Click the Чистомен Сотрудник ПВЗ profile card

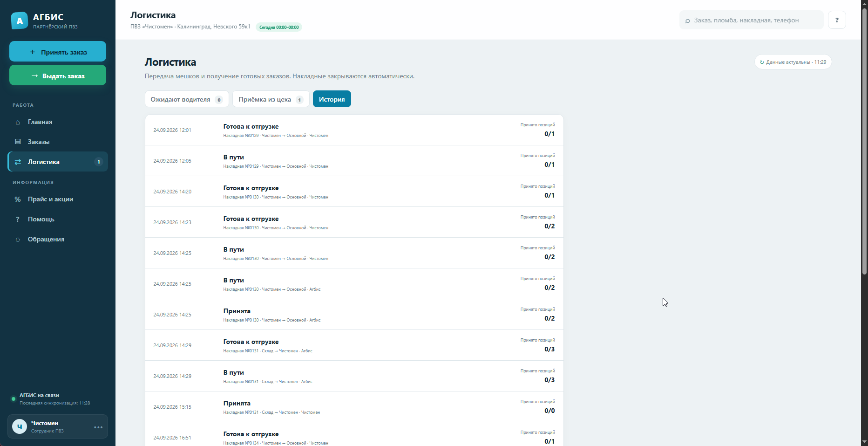pyautogui.click(x=58, y=426)
